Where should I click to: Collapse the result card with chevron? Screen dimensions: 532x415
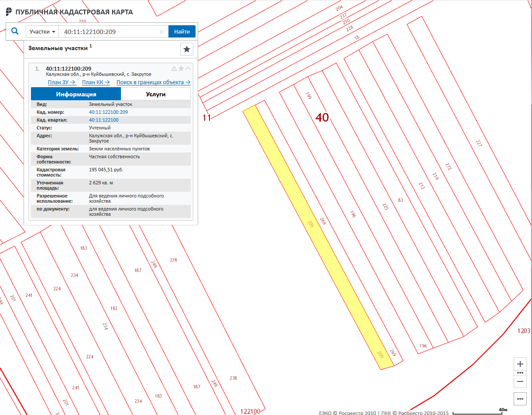[x=188, y=68]
